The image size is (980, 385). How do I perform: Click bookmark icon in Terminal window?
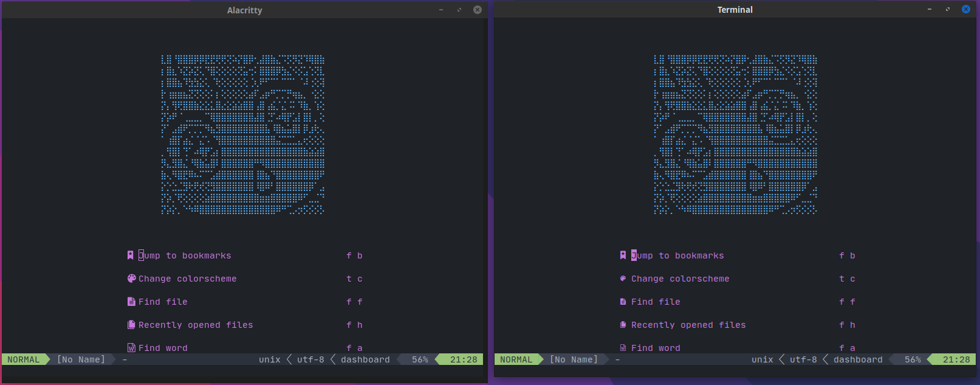coord(623,255)
